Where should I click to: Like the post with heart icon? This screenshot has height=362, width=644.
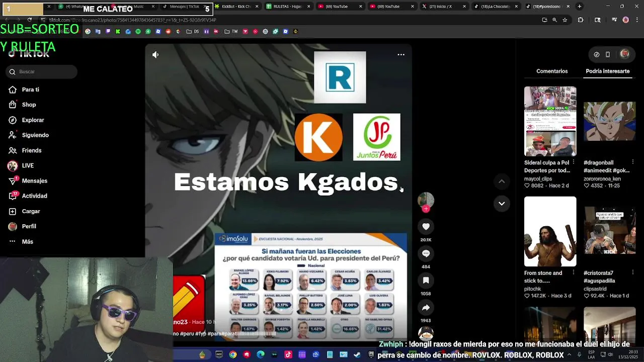click(426, 227)
